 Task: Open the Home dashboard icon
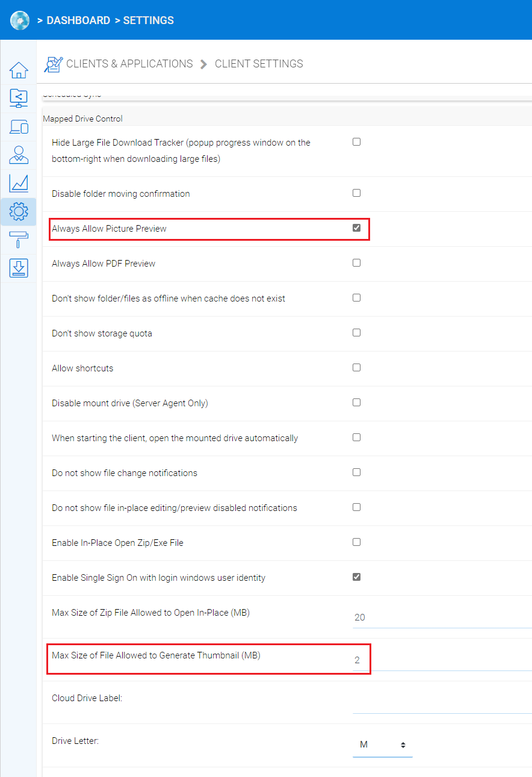point(19,70)
